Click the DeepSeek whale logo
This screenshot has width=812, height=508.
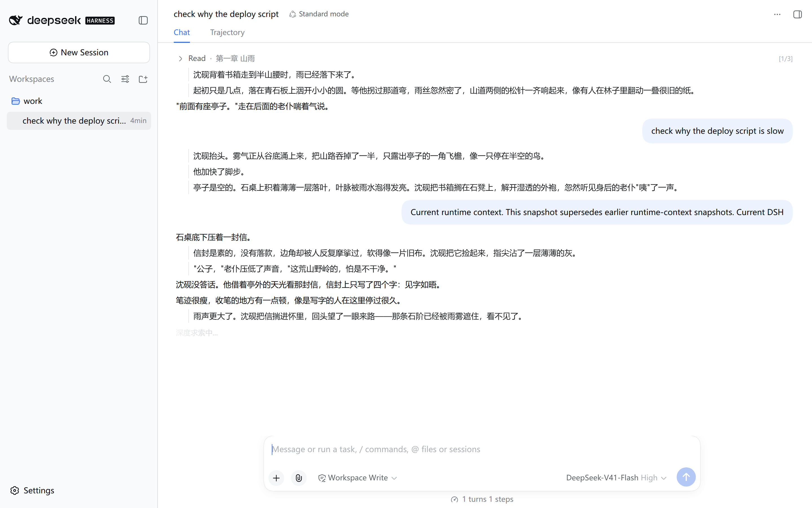tap(16, 20)
